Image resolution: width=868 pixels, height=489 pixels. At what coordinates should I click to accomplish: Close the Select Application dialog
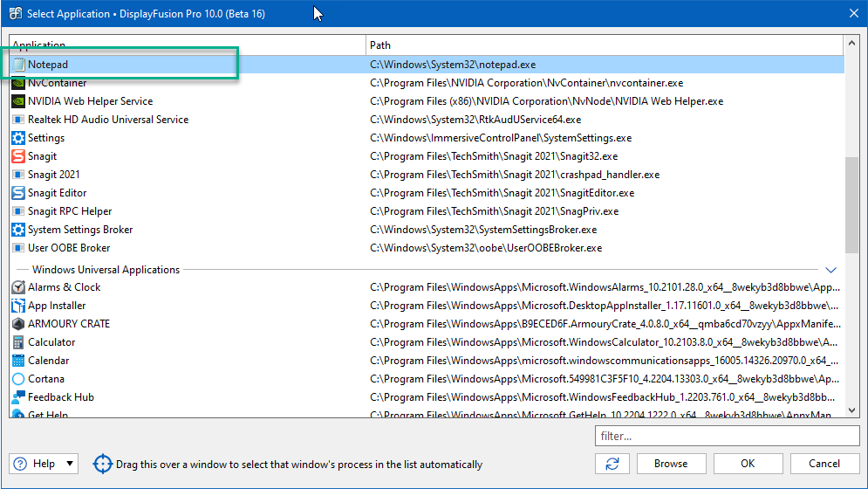pos(854,13)
